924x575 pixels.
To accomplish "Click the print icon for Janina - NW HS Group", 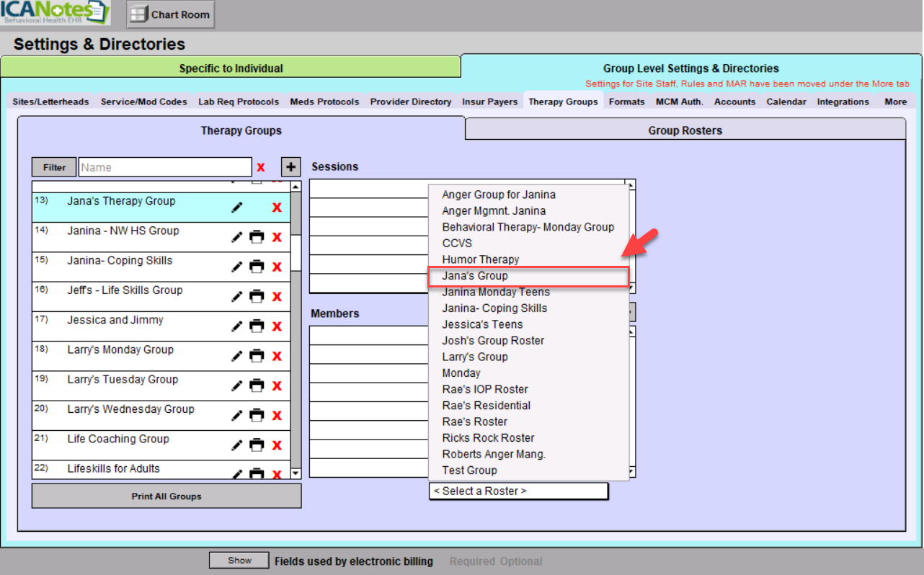I will click(257, 237).
